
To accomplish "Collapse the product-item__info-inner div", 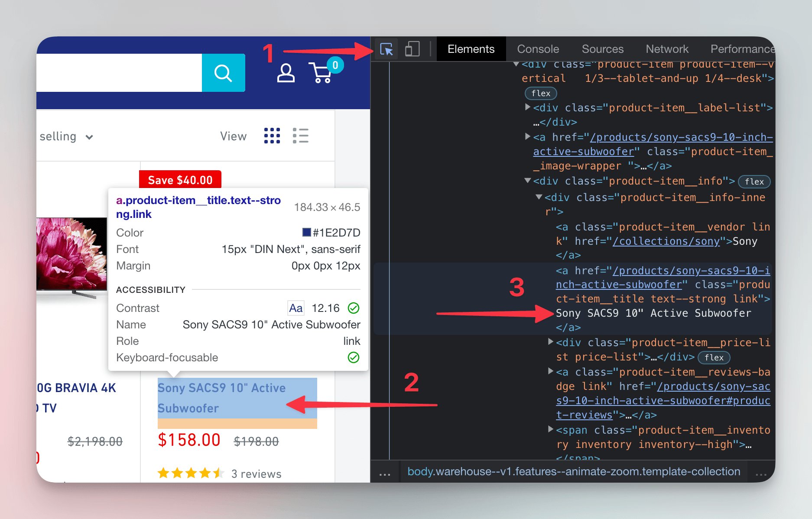I will pos(538,197).
